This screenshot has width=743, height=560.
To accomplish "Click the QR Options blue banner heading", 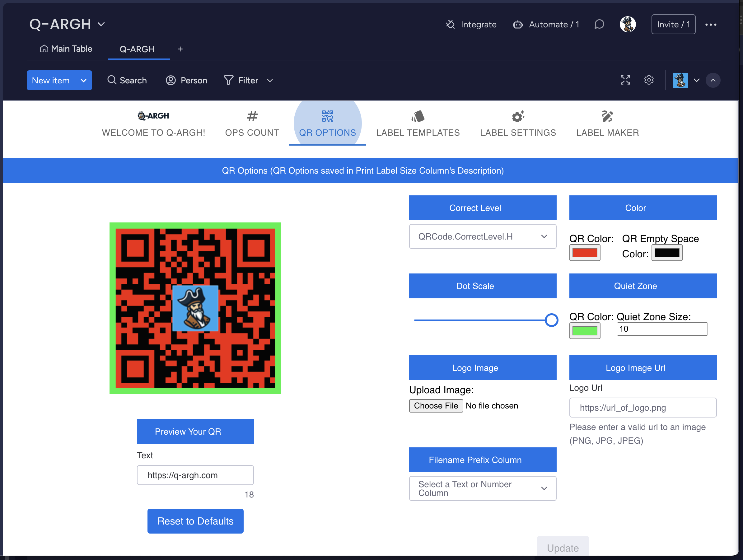I will [x=363, y=171].
